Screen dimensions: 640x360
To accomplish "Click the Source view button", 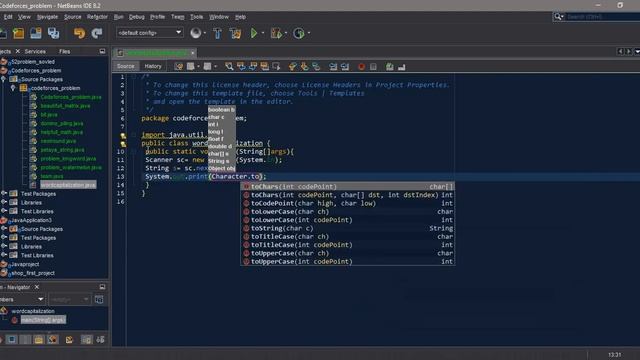I will 126,66.
